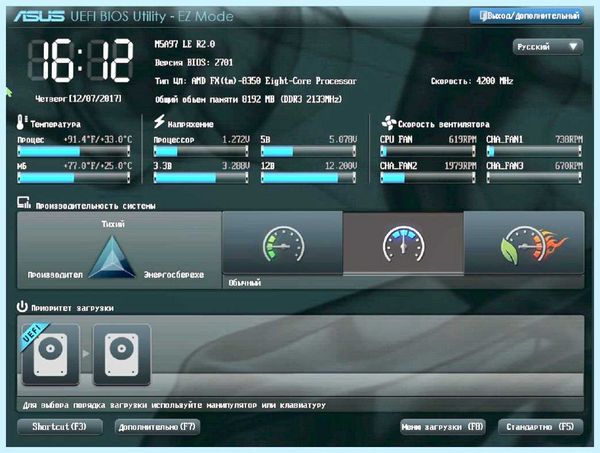Select the power saving green gauge mode
This screenshot has width=600, height=453.
point(282,243)
